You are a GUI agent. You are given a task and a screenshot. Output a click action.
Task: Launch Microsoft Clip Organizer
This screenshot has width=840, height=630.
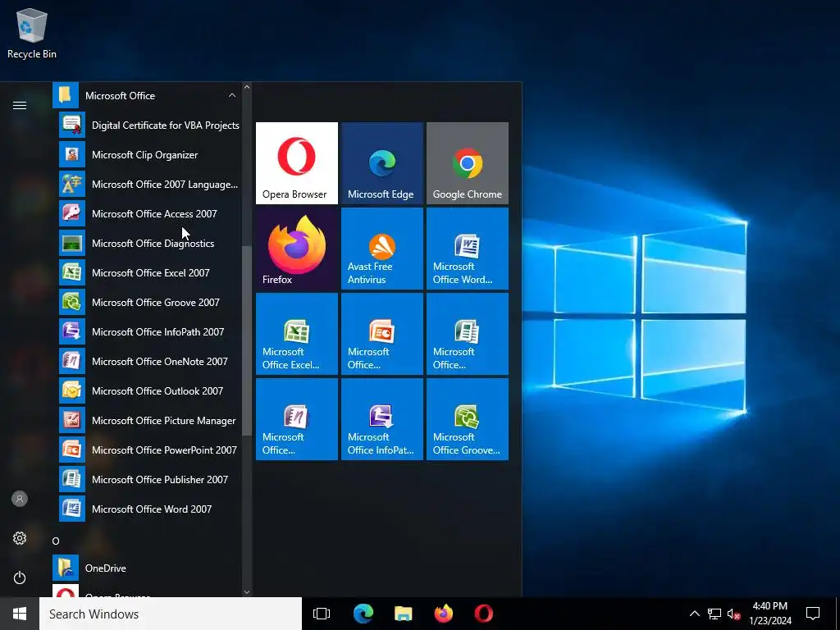point(149,155)
